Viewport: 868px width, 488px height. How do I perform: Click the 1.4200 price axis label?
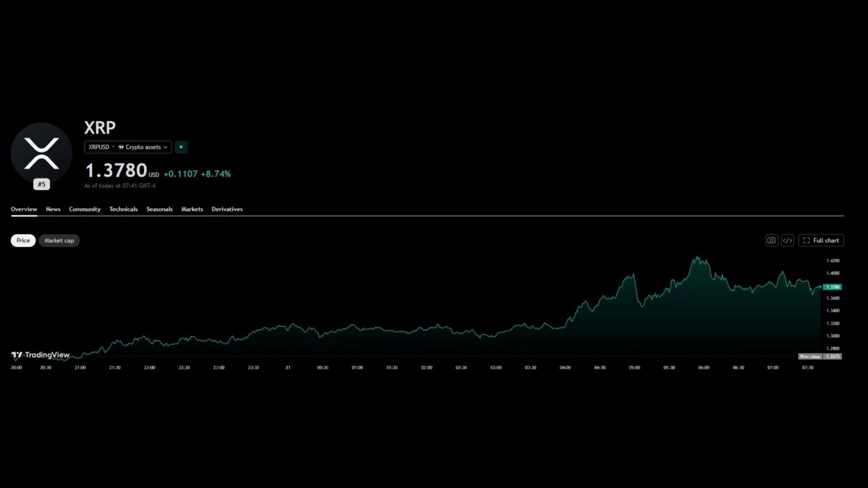(833, 260)
